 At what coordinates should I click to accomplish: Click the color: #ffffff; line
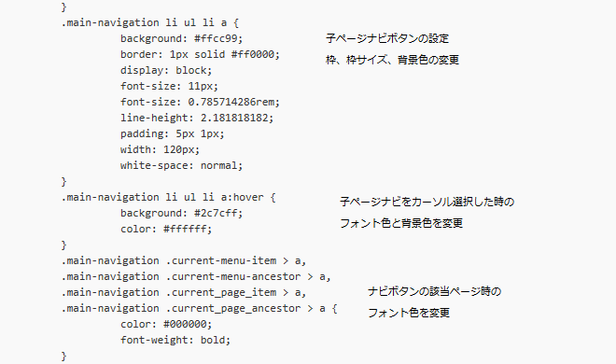pos(166,229)
